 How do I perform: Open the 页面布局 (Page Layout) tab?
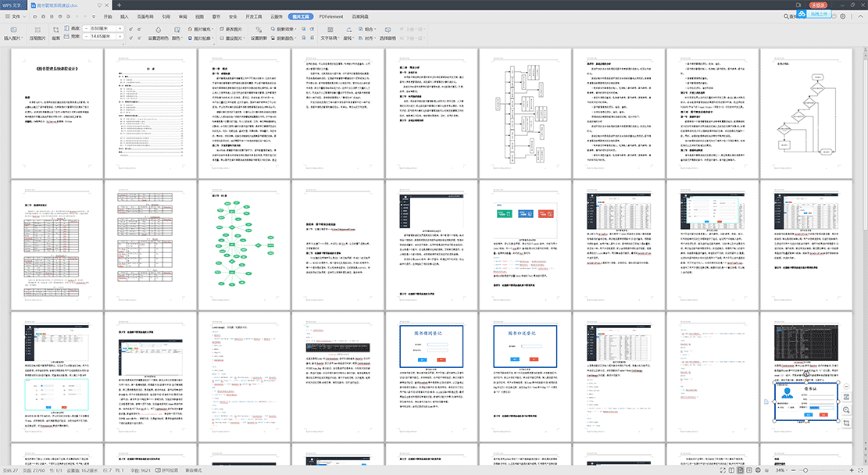(145, 16)
